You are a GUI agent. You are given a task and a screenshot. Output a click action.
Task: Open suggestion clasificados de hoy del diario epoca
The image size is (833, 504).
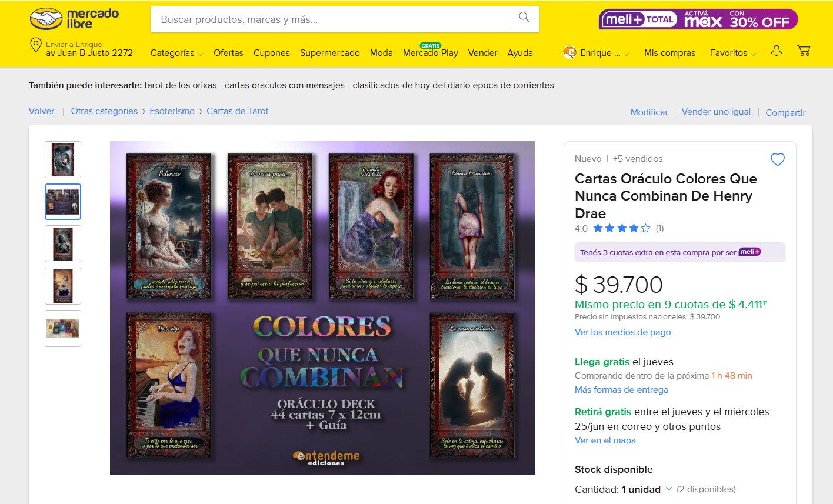pyautogui.click(x=453, y=85)
